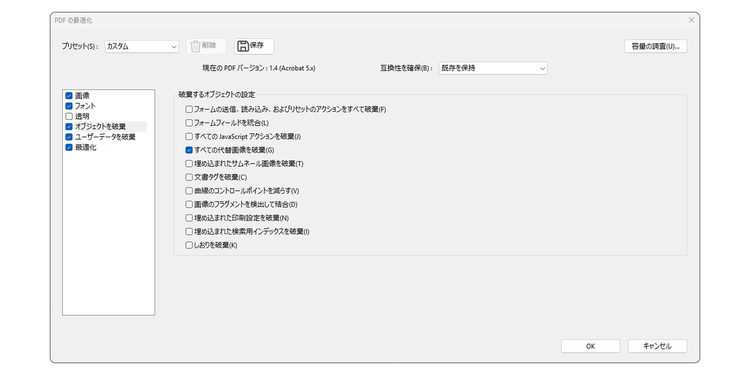Image resolution: width=750 pixels, height=375 pixels.
Task: Select the 透明 panel label in list
Action: tap(82, 116)
